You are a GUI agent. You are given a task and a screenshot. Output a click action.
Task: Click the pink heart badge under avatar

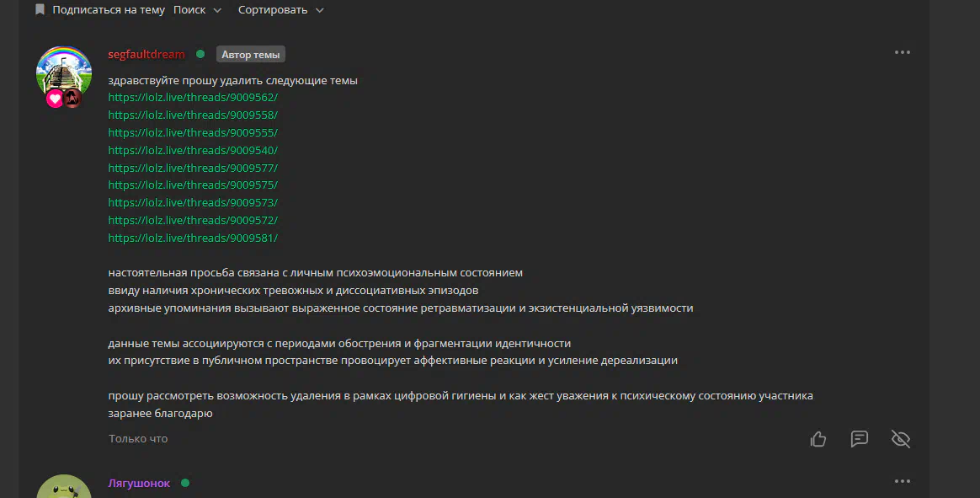pyautogui.click(x=55, y=99)
